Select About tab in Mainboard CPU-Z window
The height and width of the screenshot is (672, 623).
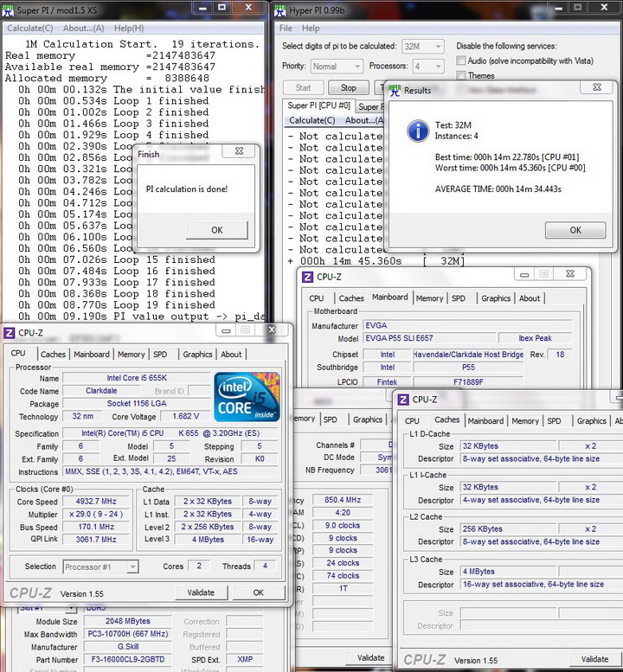coord(530,298)
